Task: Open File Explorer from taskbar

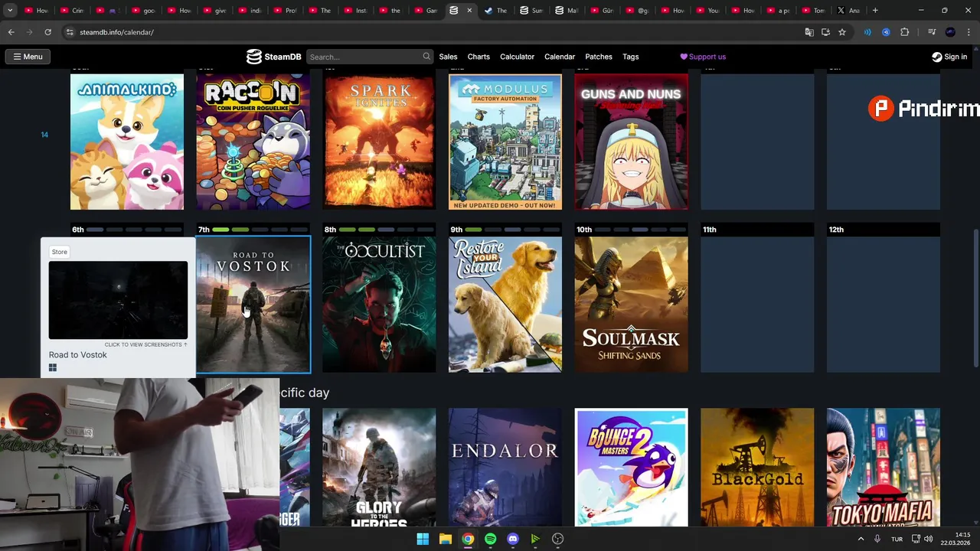Action: (446, 539)
